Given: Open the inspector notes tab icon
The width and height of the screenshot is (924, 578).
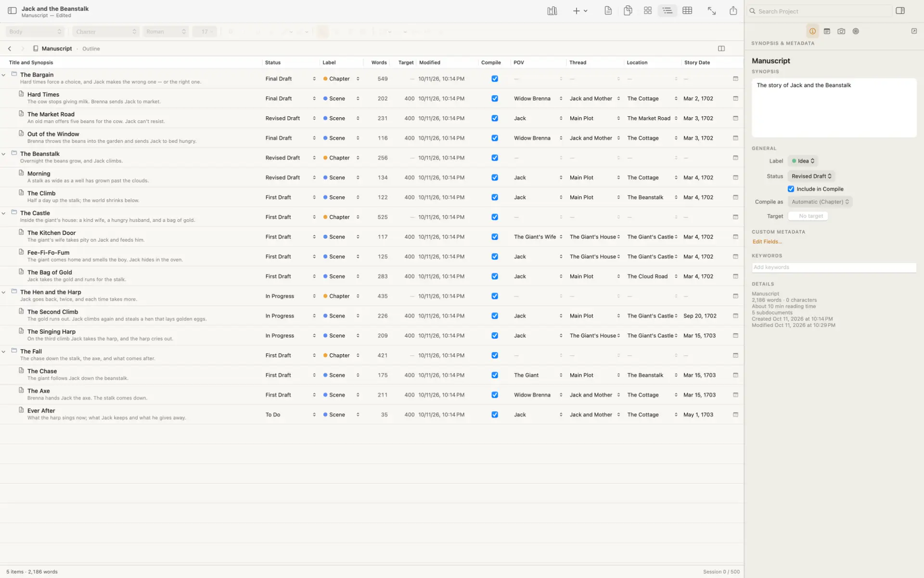Looking at the screenshot, I should click(827, 31).
